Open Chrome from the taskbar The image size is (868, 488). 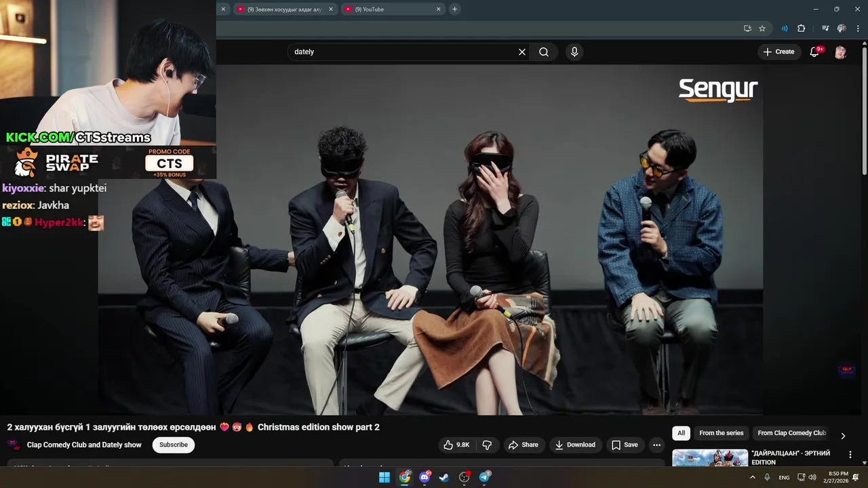pyautogui.click(x=405, y=477)
